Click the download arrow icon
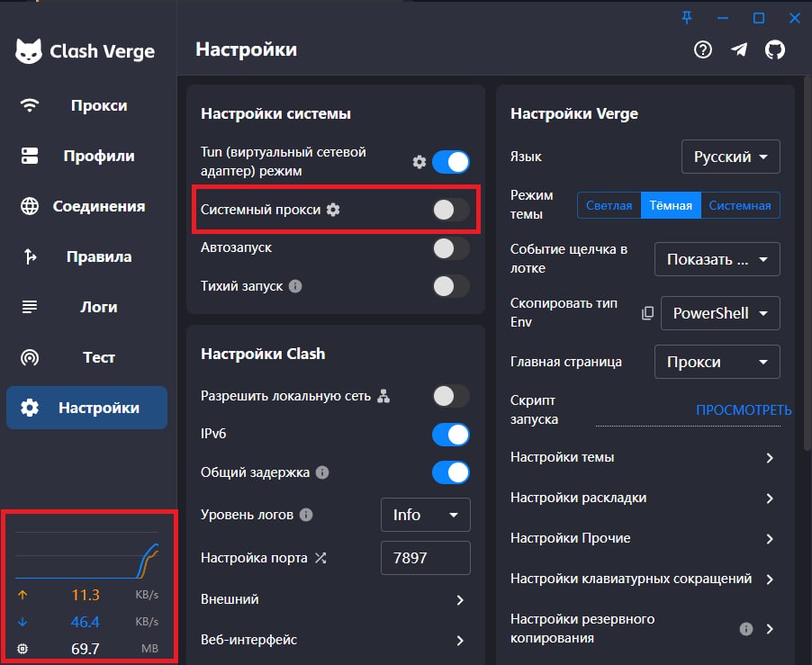Viewport: 812px width, 665px height. point(23,622)
